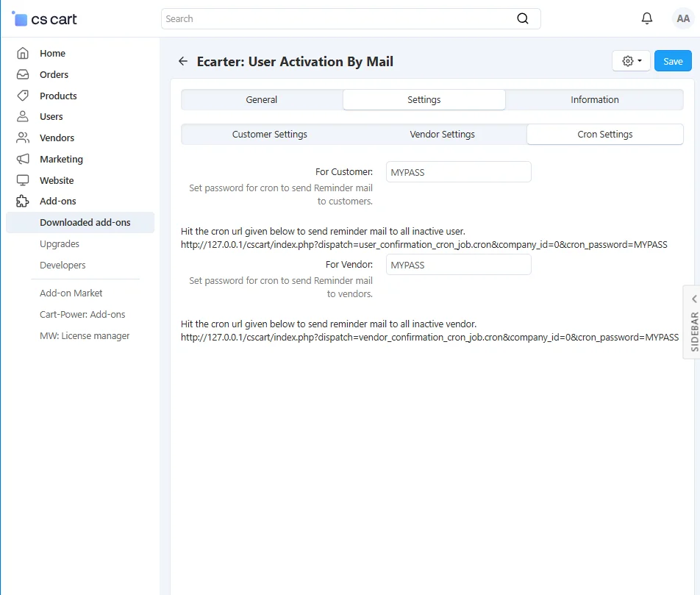The width and height of the screenshot is (700, 595).
Task: Open the Add-on Market link
Action: [71, 293]
